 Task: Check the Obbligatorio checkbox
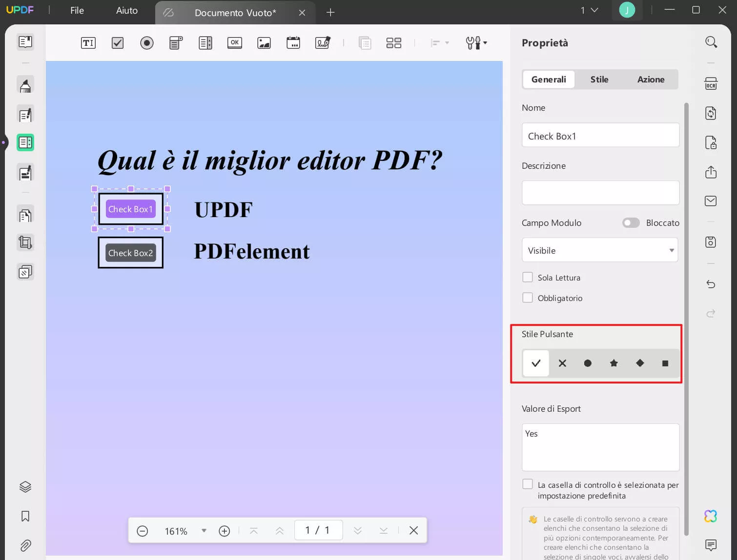[528, 298]
